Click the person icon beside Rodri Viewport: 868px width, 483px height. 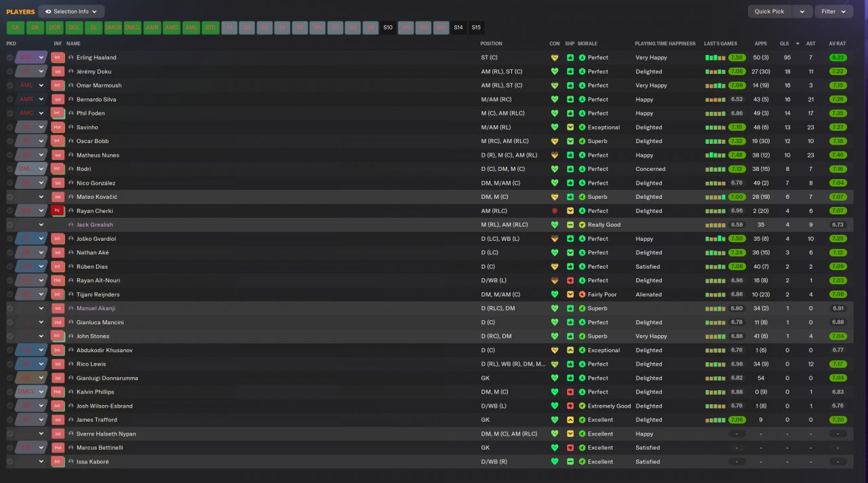pos(71,169)
